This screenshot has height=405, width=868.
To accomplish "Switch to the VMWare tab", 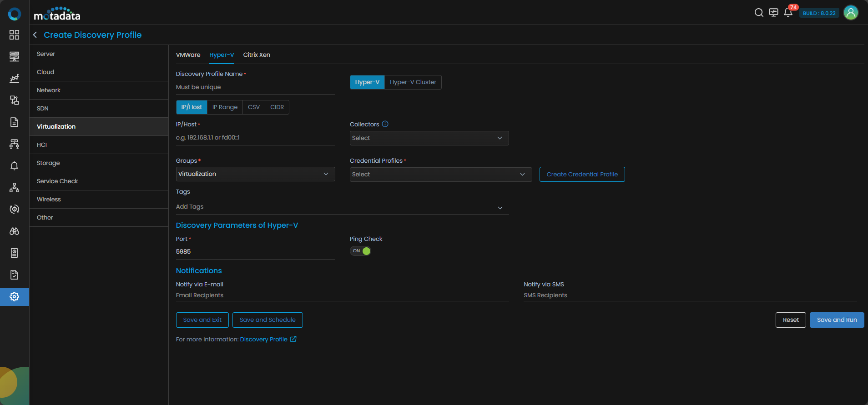I will pos(188,55).
